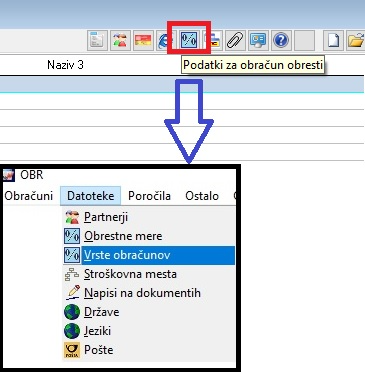The width and height of the screenshot is (365, 372).
Task: Click the Naziv 3 column header
Action: pos(65,64)
